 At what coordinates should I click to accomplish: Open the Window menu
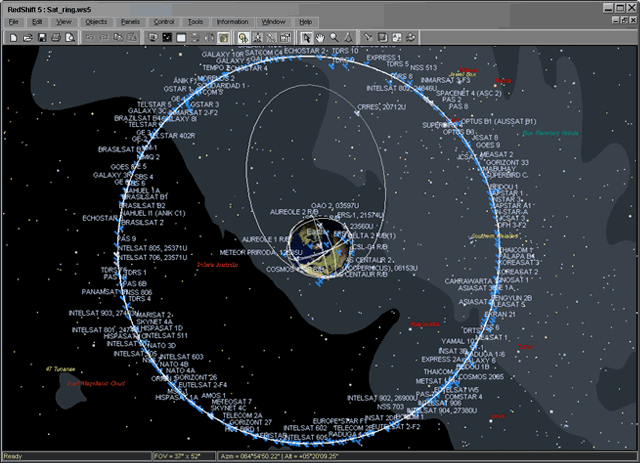pyautogui.click(x=272, y=21)
